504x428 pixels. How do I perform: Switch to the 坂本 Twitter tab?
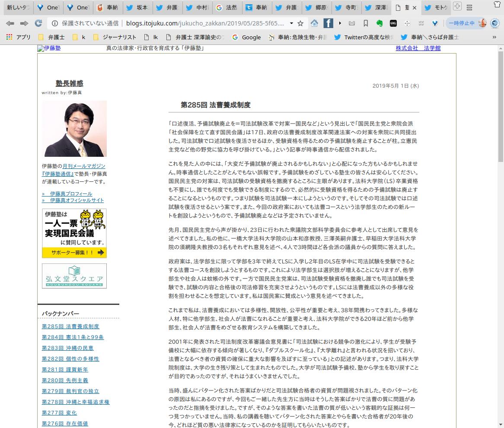pyautogui.click(x=137, y=7)
